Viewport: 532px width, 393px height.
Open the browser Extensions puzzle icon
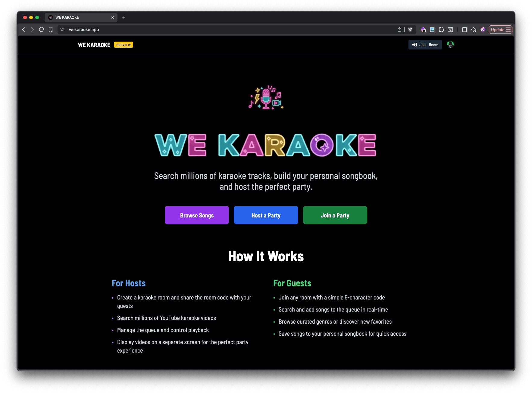pos(442,30)
